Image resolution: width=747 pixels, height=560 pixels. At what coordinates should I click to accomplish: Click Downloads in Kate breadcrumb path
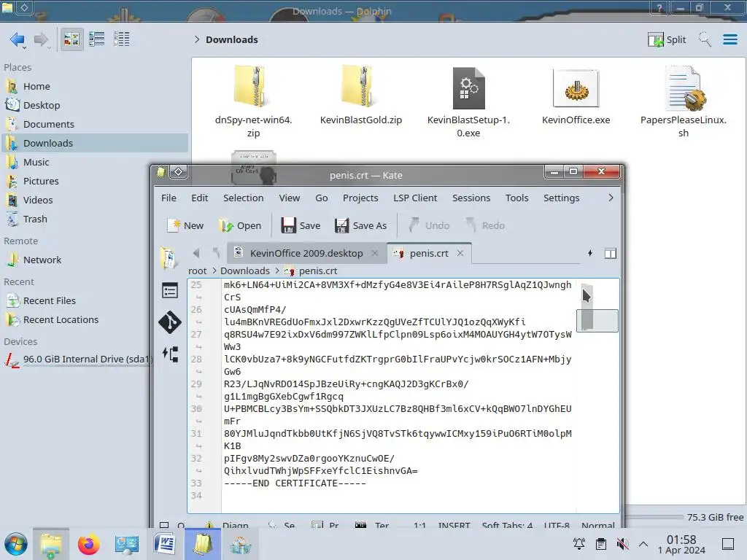[245, 271]
